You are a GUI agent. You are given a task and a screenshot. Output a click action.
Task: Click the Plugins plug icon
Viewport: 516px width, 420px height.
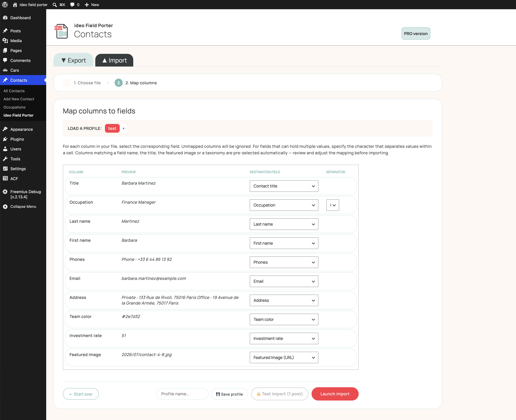click(5, 139)
